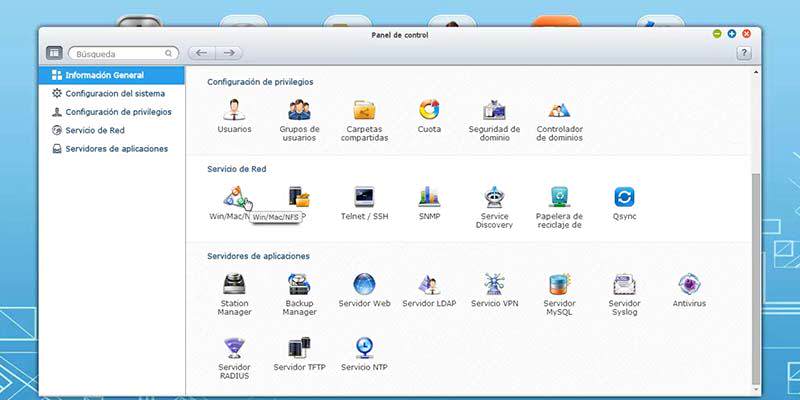Screen dimensions: 800x400
Task: Select Servicio de Red in sidebar
Action: tap(111, 130)
